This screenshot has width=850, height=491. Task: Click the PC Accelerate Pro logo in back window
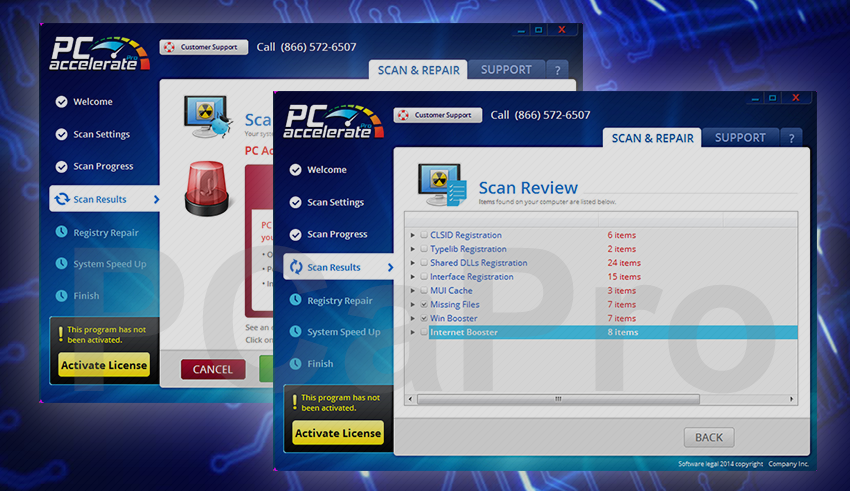[100, 53]
